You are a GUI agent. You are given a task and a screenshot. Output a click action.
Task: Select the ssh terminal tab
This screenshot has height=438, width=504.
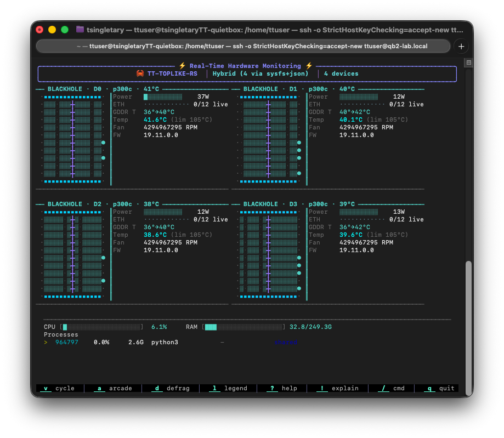243,46
